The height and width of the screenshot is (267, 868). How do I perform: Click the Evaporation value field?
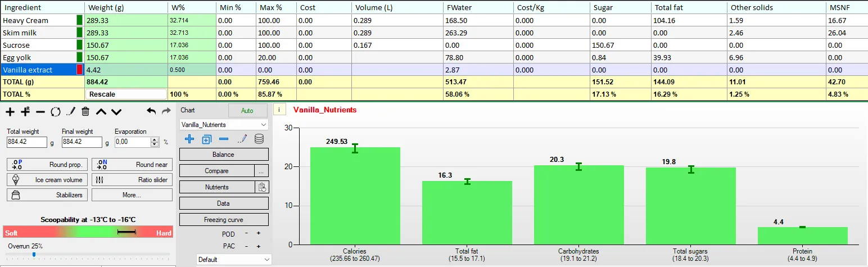point(133,143)
